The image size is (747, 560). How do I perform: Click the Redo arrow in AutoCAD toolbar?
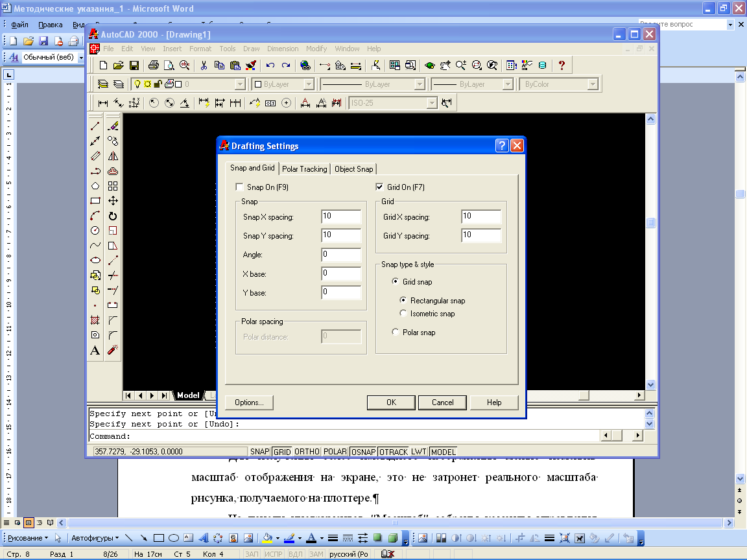(286, 65)
